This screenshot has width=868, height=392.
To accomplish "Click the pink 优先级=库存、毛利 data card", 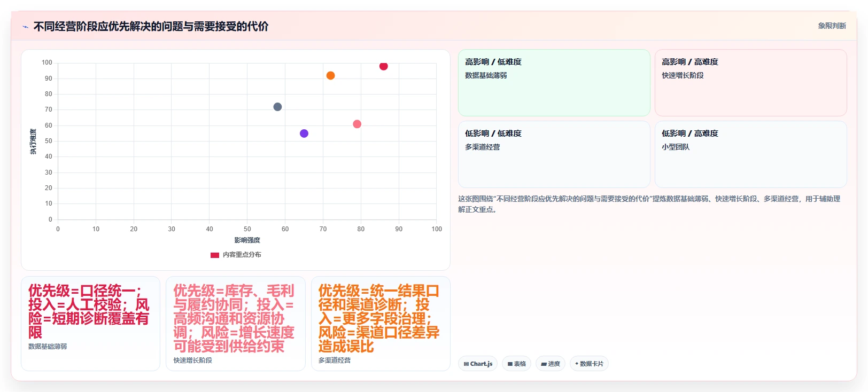I will pyautogui.click(x=236, y=324).
